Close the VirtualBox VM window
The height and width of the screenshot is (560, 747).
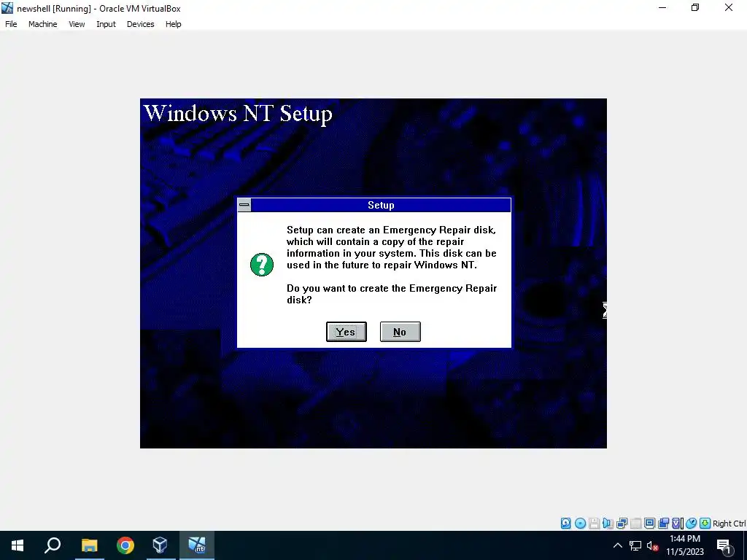tap(729, 7)
